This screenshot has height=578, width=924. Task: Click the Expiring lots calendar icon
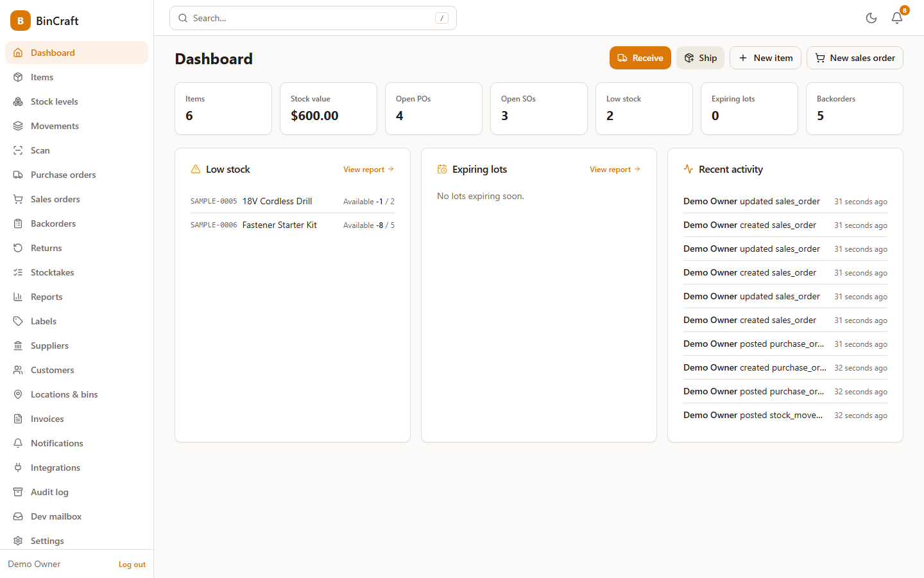pos(442,169)
